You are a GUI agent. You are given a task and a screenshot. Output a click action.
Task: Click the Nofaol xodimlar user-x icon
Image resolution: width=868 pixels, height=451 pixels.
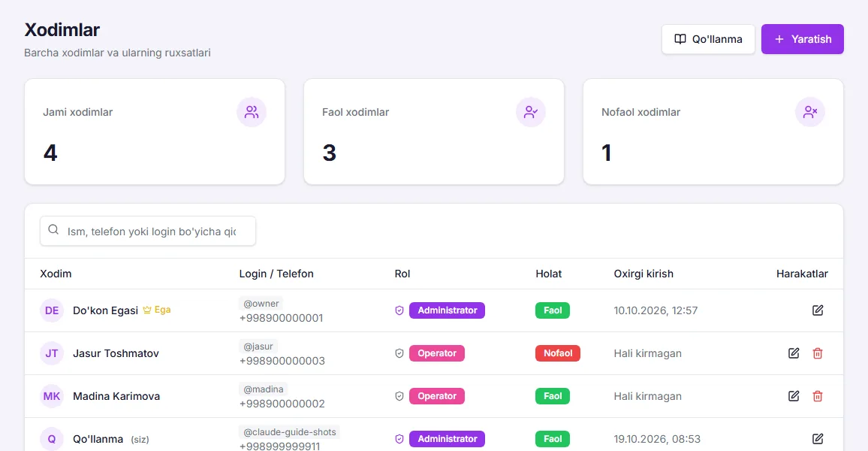(x=810, y=112)
